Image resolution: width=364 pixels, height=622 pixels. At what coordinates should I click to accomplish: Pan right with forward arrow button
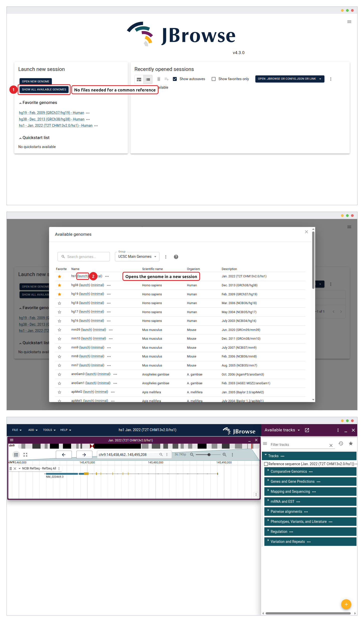tap(84, 454)
